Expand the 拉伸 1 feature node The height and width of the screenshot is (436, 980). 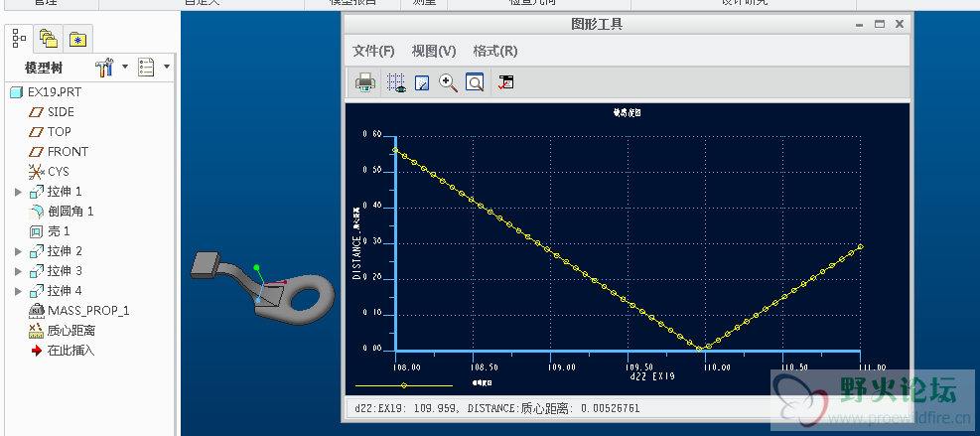(x=18, y=192)
